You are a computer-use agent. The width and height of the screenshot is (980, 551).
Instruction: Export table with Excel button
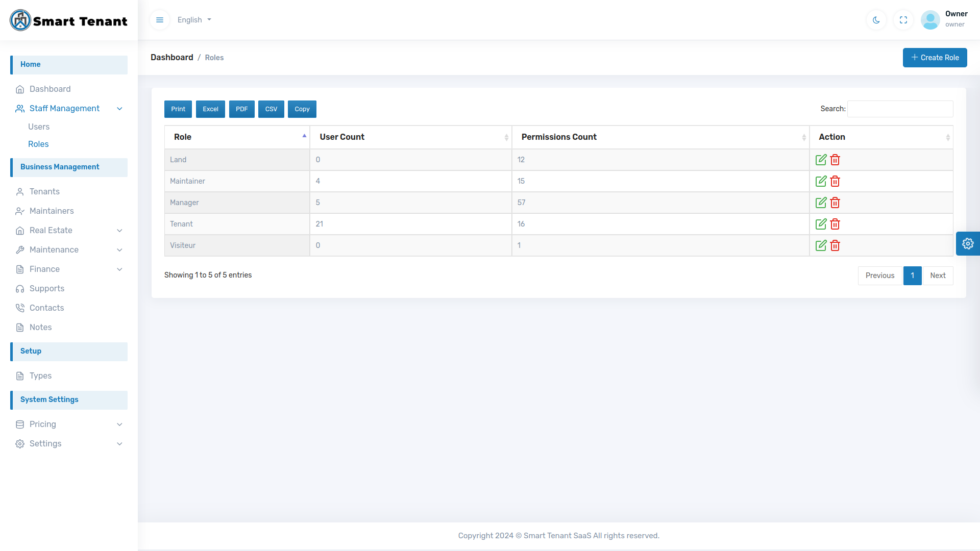[210, 109]
